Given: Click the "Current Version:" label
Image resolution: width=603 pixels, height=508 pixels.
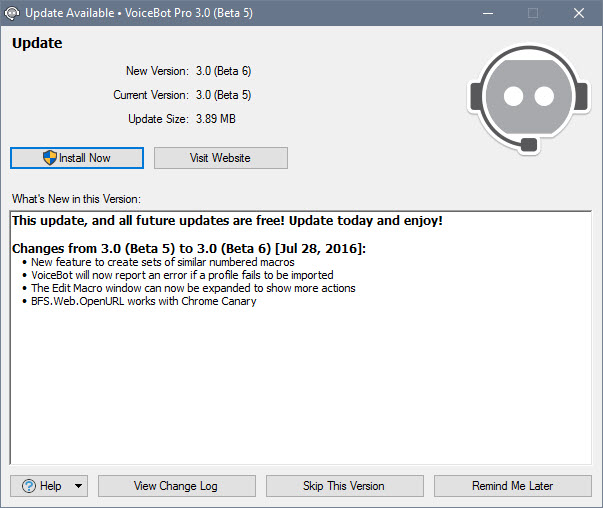Looking at the screenshot, I should 151,95.
